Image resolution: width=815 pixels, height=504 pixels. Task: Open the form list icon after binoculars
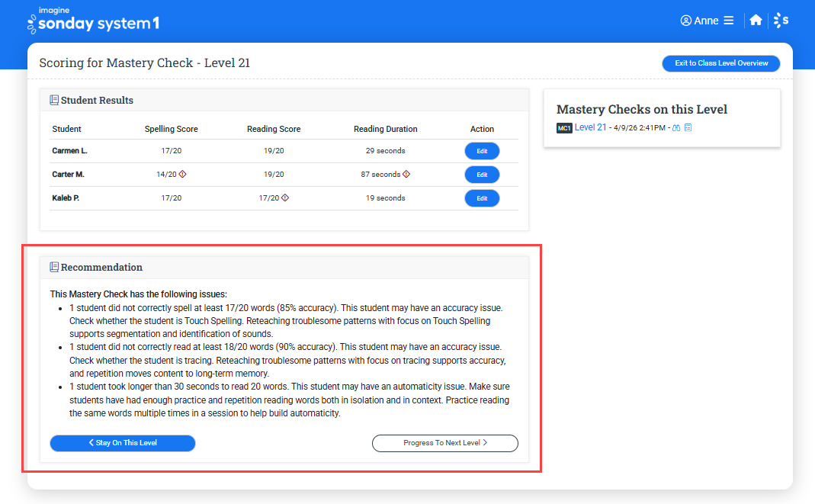(x=688, y=128)
